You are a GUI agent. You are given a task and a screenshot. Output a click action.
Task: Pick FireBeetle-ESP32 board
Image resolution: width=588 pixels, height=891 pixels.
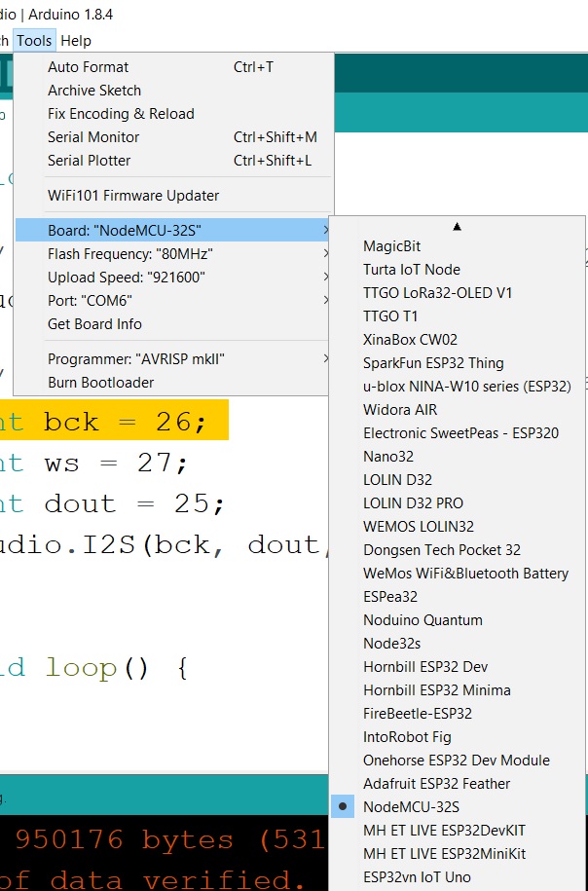point(457,713)
